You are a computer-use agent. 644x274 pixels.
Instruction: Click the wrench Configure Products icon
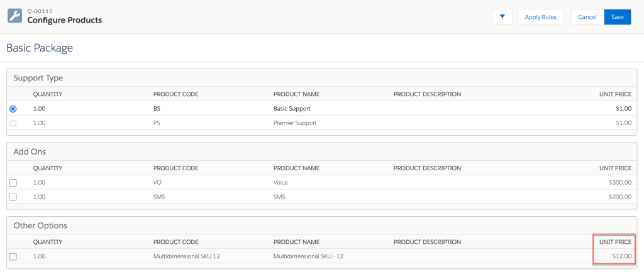(14, 15)
